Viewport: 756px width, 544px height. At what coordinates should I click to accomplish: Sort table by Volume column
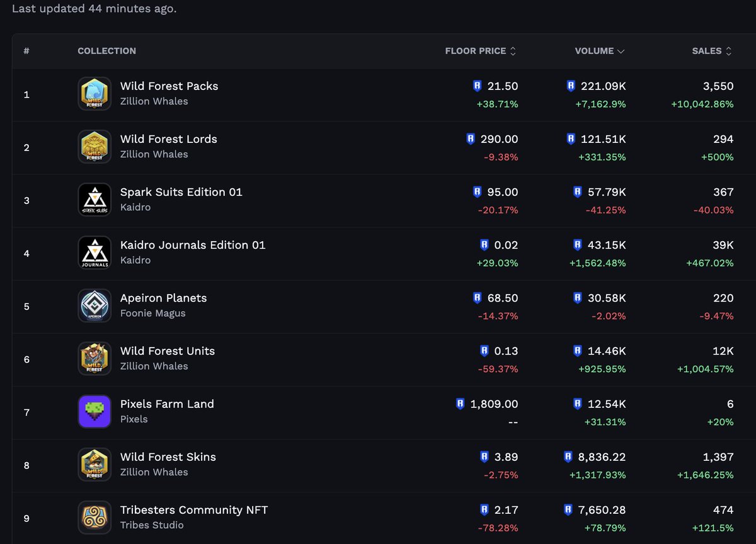600,51
